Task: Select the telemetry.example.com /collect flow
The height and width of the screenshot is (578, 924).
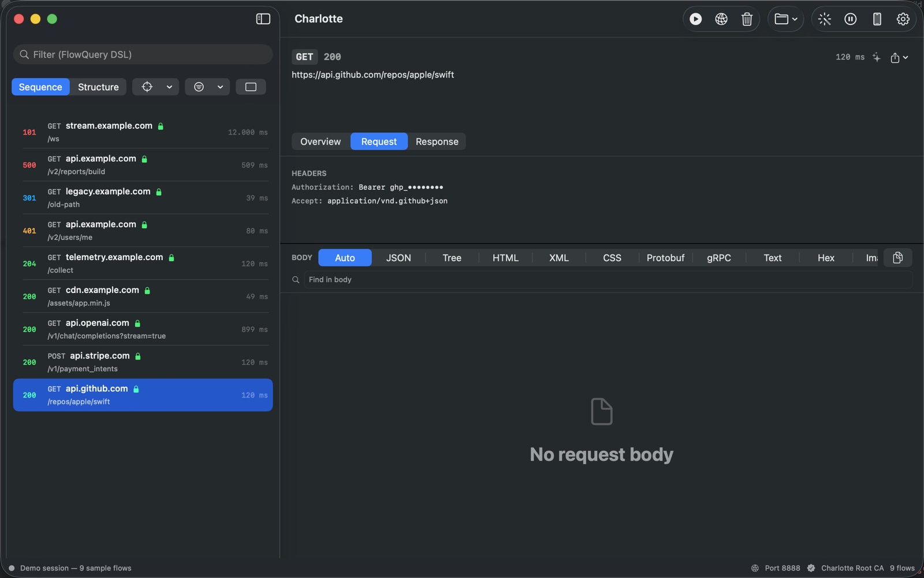Action: coord(143,264)
